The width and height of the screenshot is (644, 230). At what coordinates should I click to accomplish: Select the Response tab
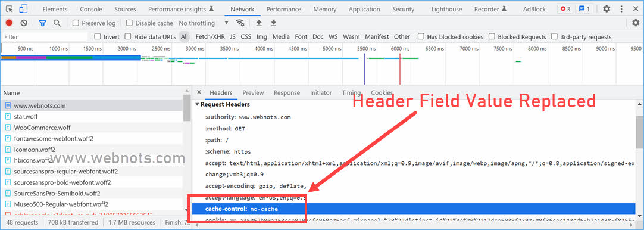pyautogui.click(x=287, y=92)
